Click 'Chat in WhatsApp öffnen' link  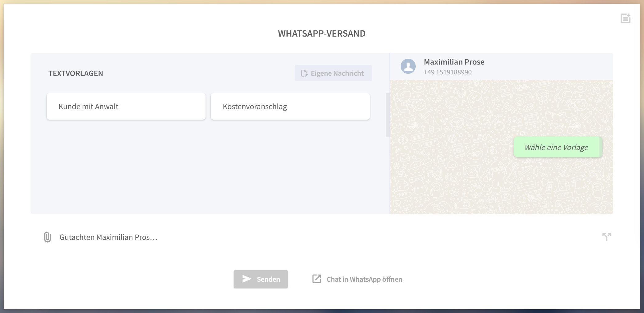tap(357, 279)
